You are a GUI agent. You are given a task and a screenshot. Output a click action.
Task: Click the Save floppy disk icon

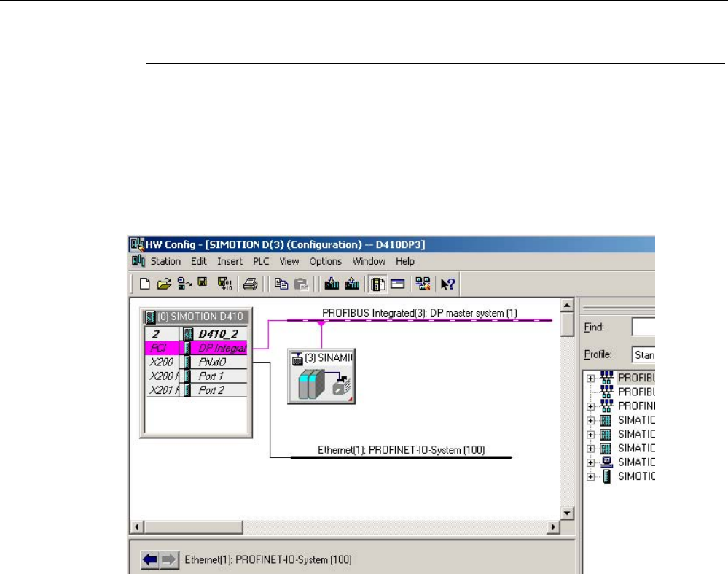pyautogui.click(x=203, y=282)
